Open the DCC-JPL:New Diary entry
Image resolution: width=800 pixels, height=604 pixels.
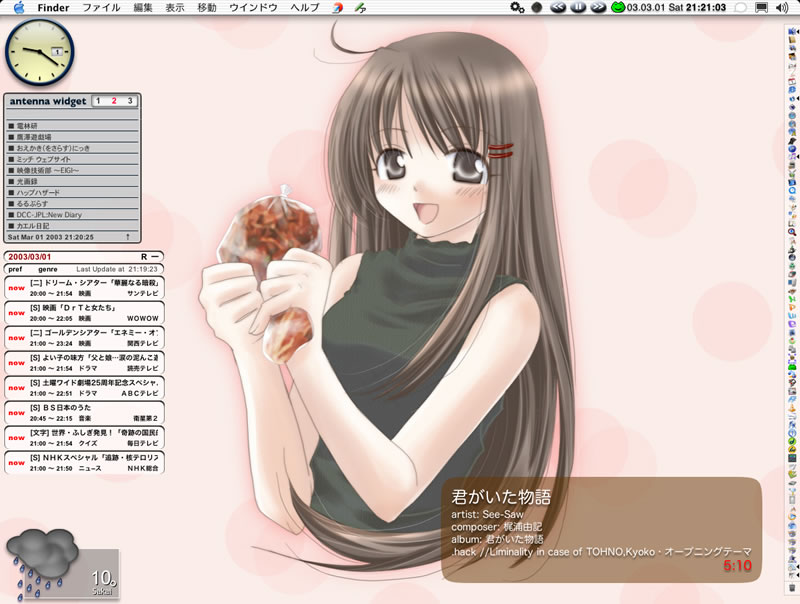[x=73, y=215]
